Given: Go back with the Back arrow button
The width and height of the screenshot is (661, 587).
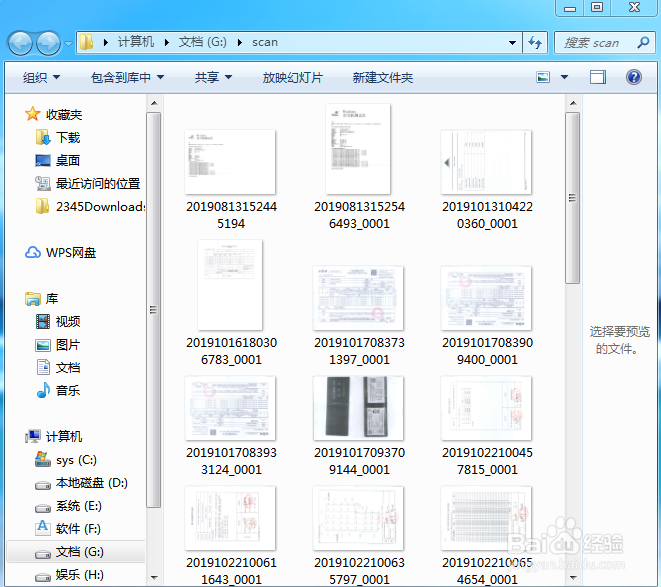Looking at the screenshot, I should coord(20,43).
